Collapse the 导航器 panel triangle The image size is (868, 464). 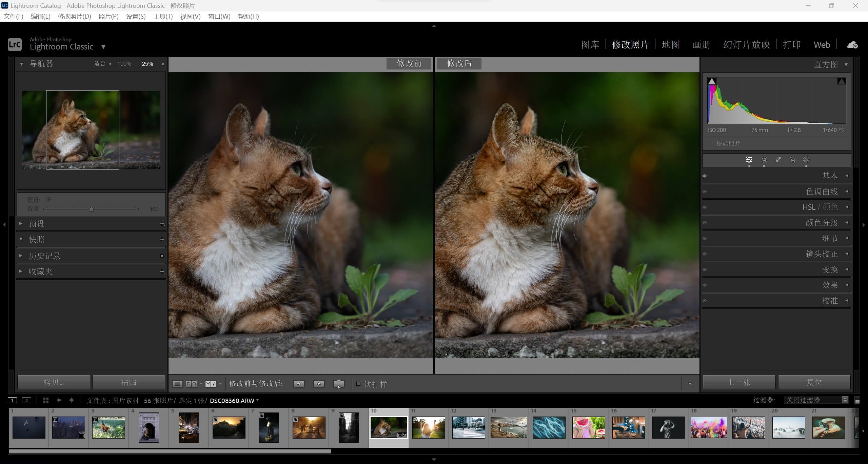point(21,64)
